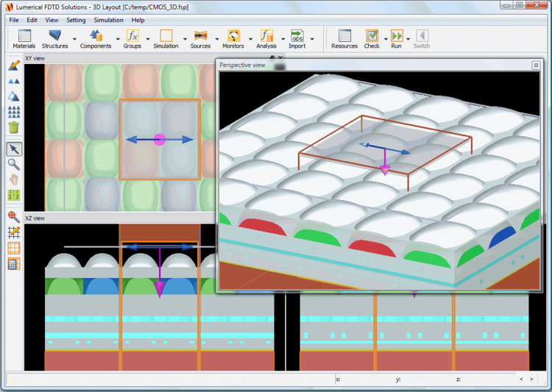Click the pencil Edit object icon
Screen dimensions: 552x392
click(13, 66)
